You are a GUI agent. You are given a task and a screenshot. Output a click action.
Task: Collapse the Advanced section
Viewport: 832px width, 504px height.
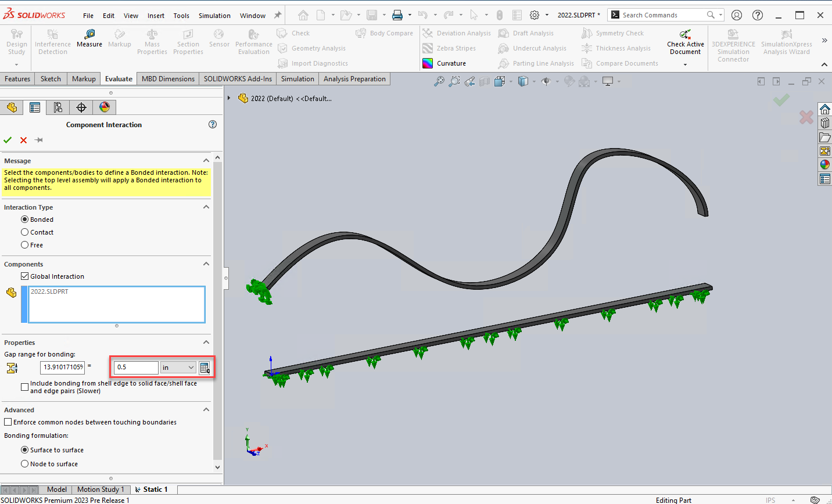tap(206, 409)
